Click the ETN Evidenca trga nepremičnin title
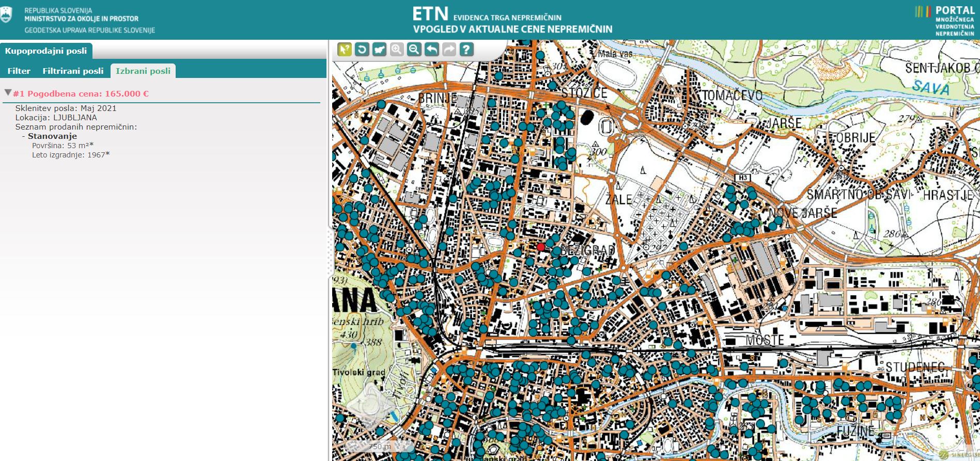This screenshot has width=980, height=461. pos(511,21)
